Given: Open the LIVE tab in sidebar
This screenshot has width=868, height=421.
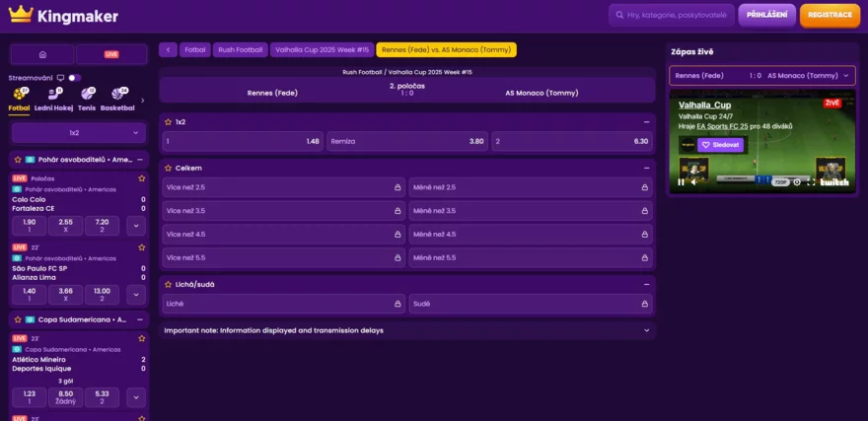Looking at the screenshot, I should click(x=111, y=54).
